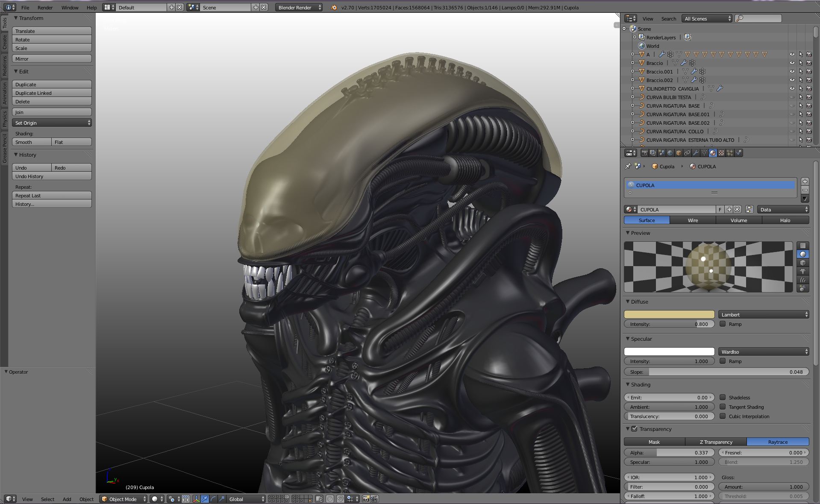Open the Blender Render engine dropdown

coord(299,7)
